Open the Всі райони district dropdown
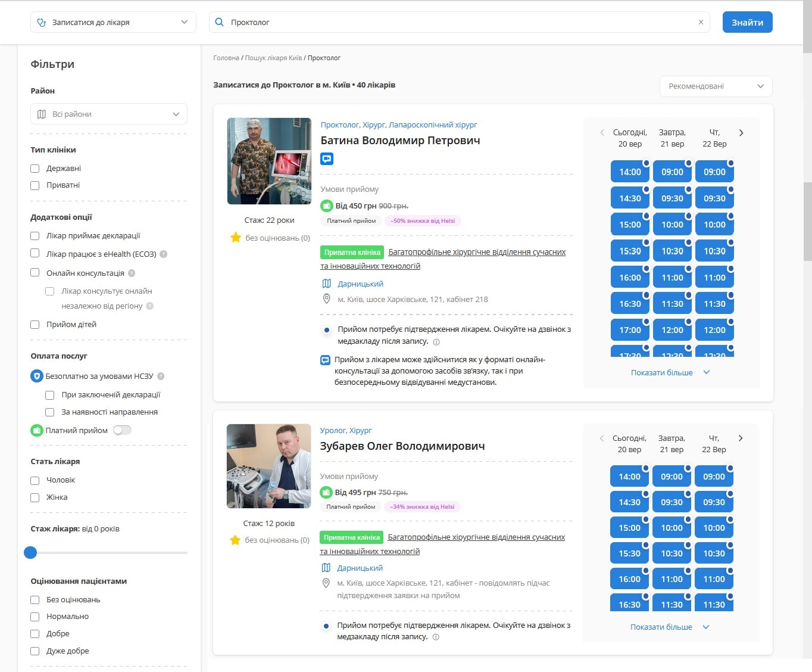Screen dimensions: 812x672 tap(109, 114)
